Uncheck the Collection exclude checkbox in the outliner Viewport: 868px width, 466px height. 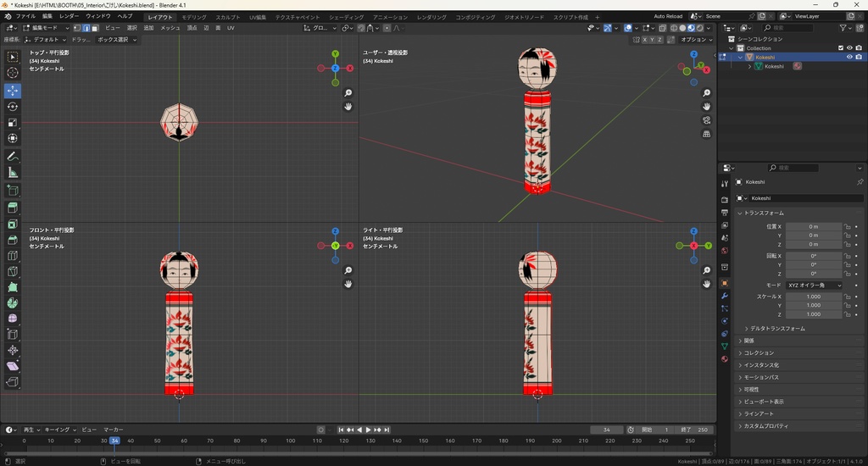pyautogui.click(x=841, y=48)
